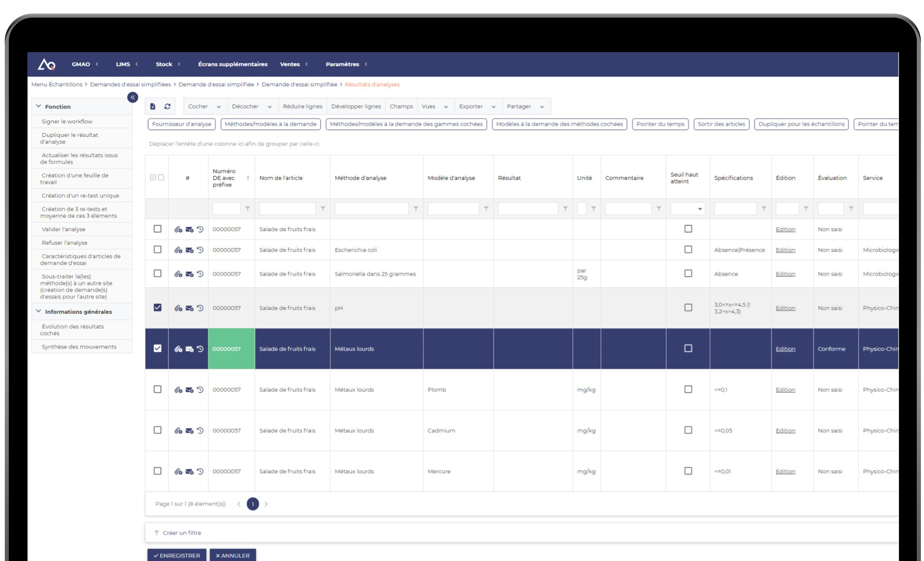
Task: Click the application logo icon
Action: pyautogui.click(x=47, y=65)
